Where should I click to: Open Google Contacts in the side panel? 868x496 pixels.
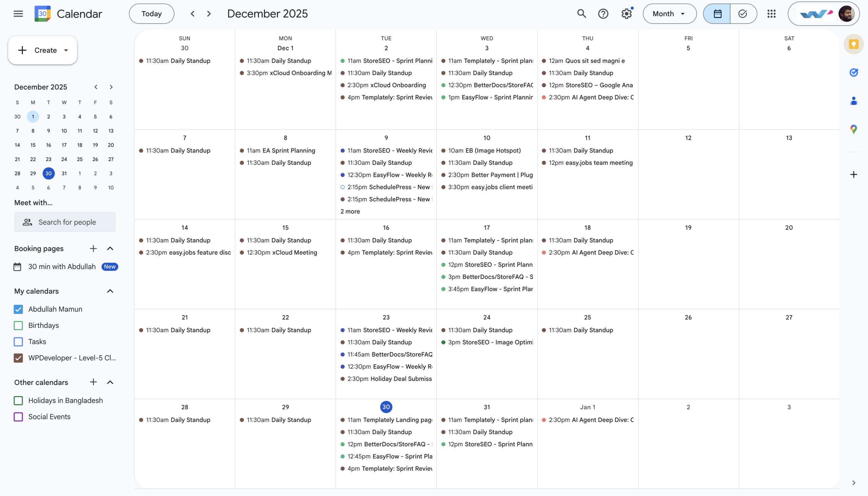(x=854, y=101)
